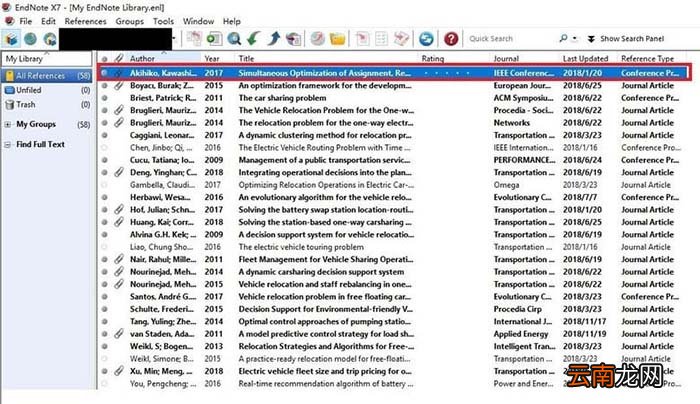Select the Unfiled group
This screenshot has height=404, width=700.
coord(46,90)
